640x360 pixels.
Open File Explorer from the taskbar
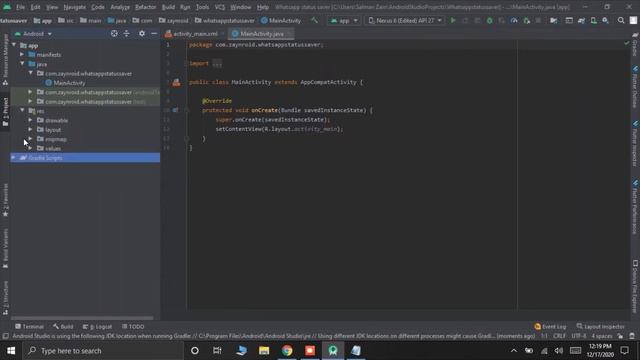click(264, 351)
